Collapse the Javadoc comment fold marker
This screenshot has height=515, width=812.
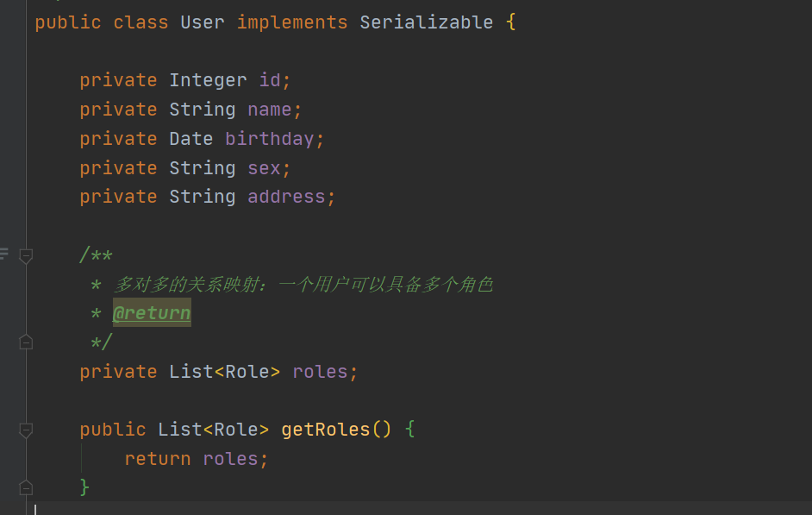[26, 256]
